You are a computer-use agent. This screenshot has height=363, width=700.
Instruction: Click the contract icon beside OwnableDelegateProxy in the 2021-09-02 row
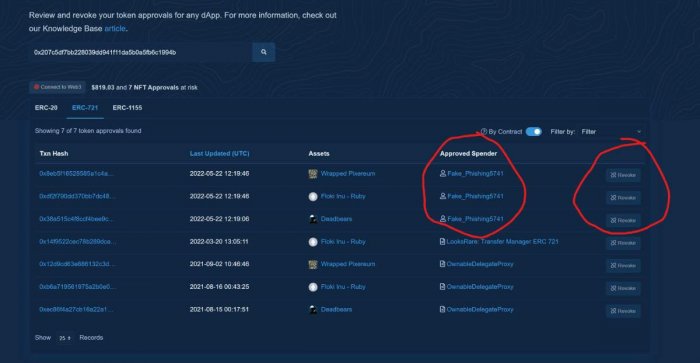[442, 264]
